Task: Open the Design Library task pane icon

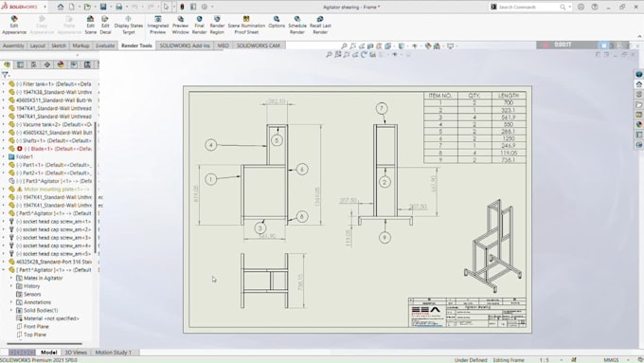Action: [638, 94]
